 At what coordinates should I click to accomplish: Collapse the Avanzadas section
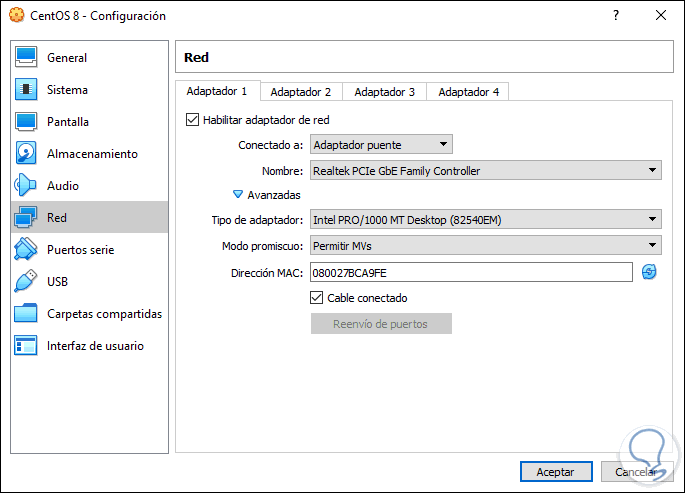(238, 195)
